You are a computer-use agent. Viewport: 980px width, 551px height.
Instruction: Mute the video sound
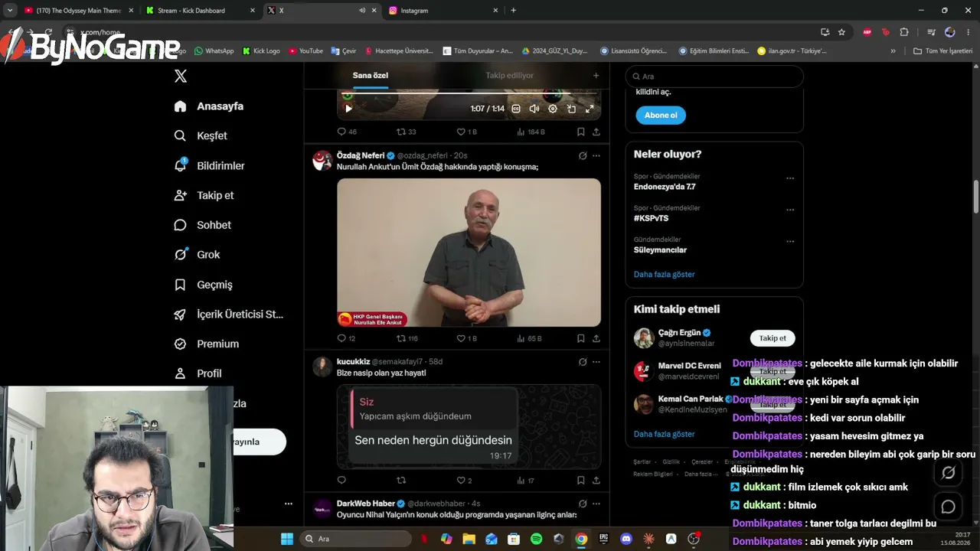coord(534,109)
